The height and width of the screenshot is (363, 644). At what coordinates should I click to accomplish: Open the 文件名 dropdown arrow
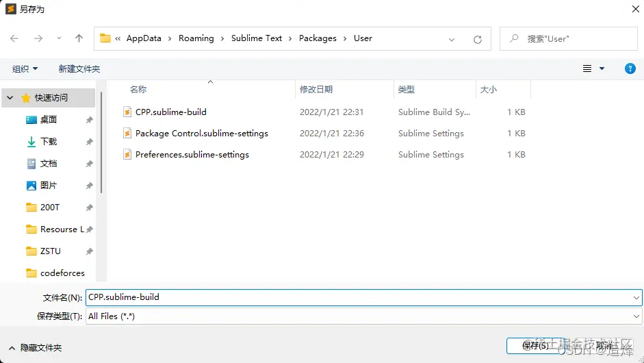tap(636, 298)
